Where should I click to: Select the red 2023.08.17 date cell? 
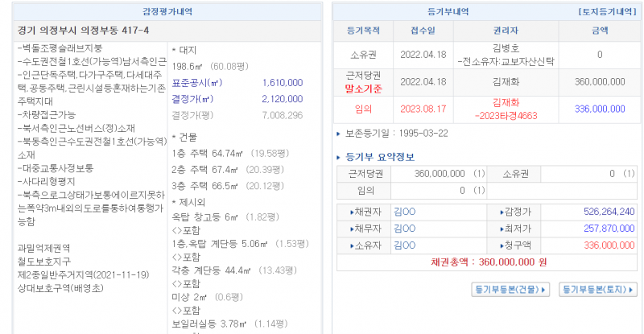click(x=417, y=108)
